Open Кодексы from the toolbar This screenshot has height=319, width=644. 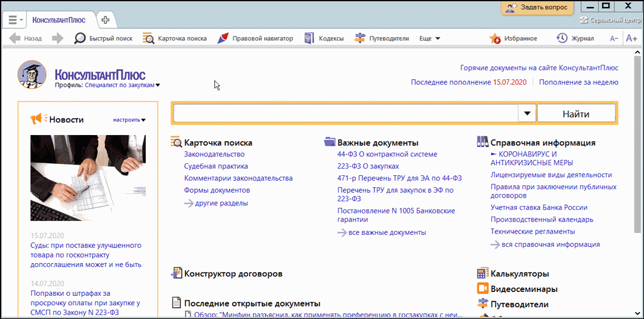click(324, 38)
